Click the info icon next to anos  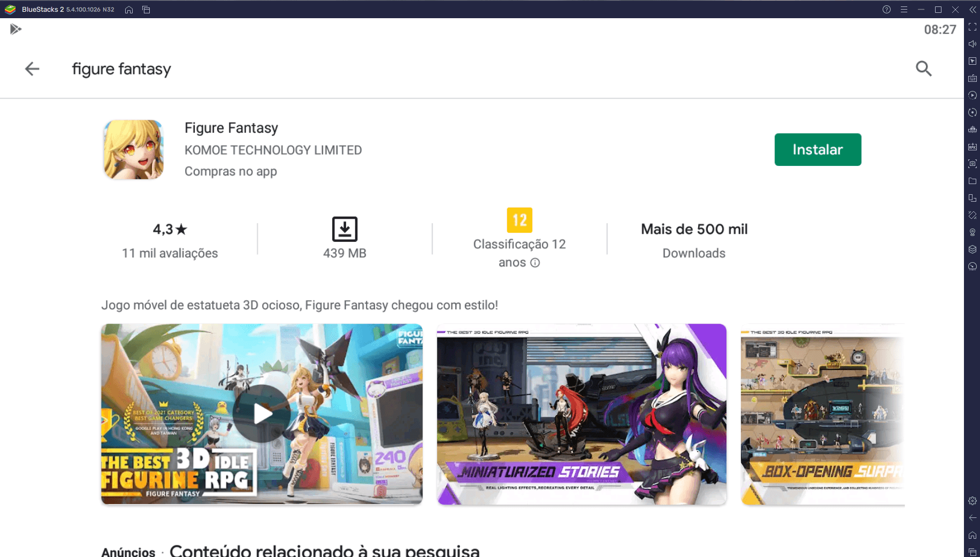click(x=535, y=263)
